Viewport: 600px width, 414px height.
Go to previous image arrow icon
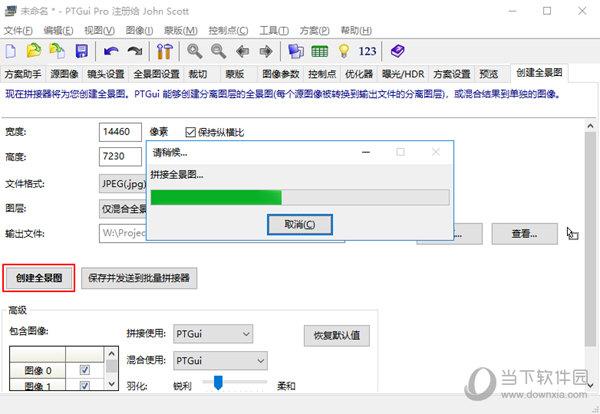point(243,51)
